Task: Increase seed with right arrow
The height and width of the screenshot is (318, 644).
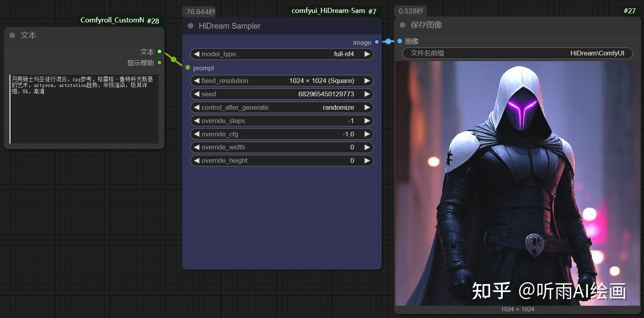Action: point(367,94)
